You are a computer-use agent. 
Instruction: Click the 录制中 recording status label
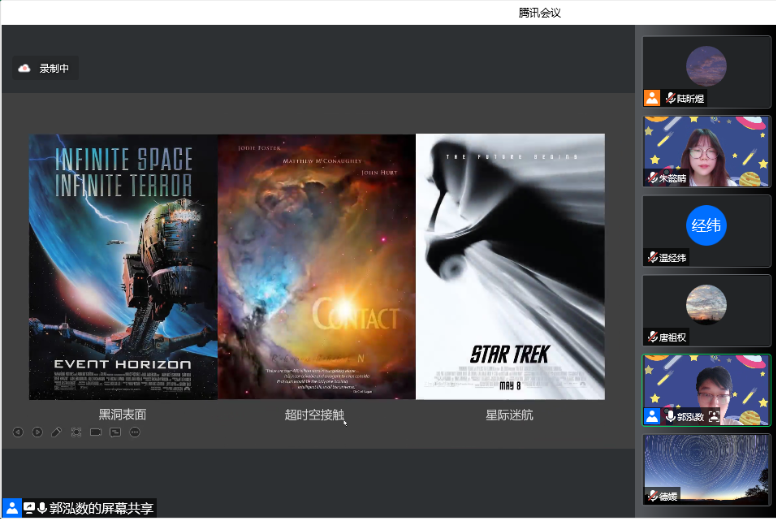(x=54, y=68)
